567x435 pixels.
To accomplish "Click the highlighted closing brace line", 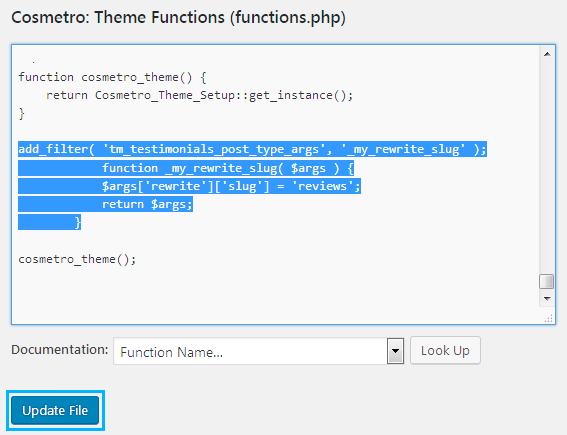I will pos(50,222).
